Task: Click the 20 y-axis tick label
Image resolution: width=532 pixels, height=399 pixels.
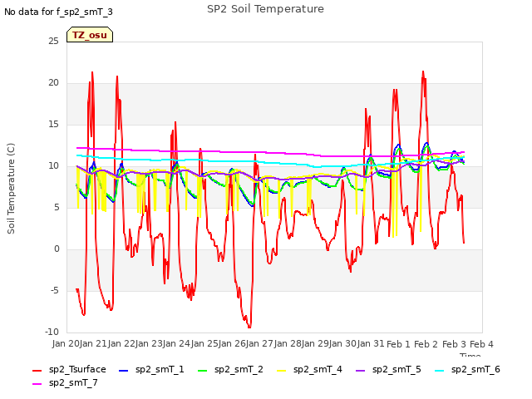Action: tap(53, 83)
